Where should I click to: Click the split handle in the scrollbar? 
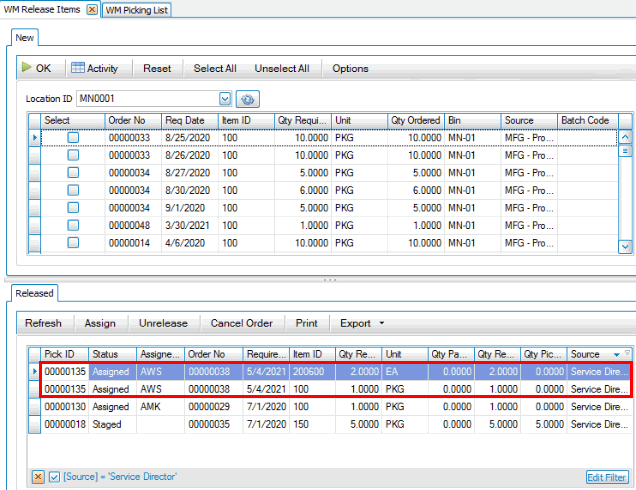(626, 151)
